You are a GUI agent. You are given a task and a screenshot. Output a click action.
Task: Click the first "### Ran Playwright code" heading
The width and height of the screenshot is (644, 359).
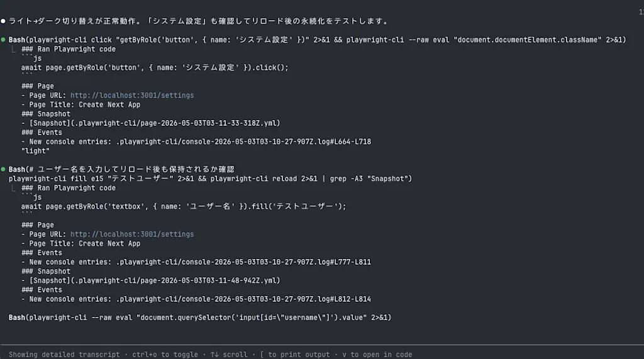pos(68,49)
